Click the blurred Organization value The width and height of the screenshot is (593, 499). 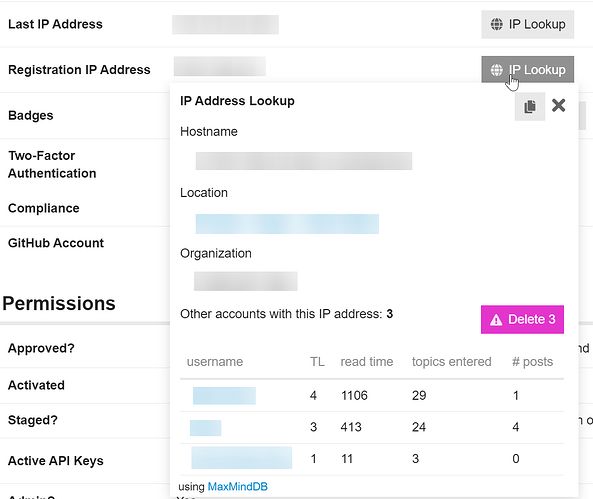click(246, 281)
